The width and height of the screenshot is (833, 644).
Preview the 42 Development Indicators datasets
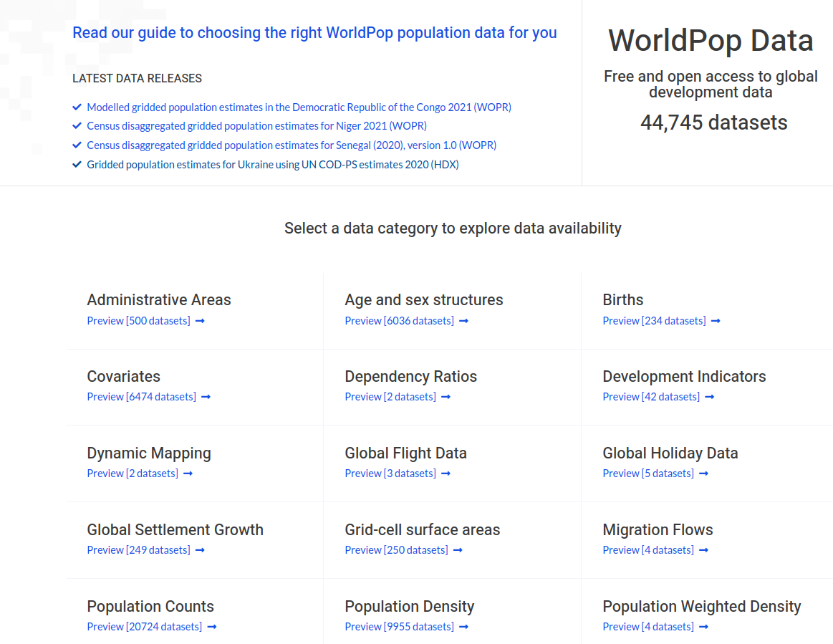[651, 397]
